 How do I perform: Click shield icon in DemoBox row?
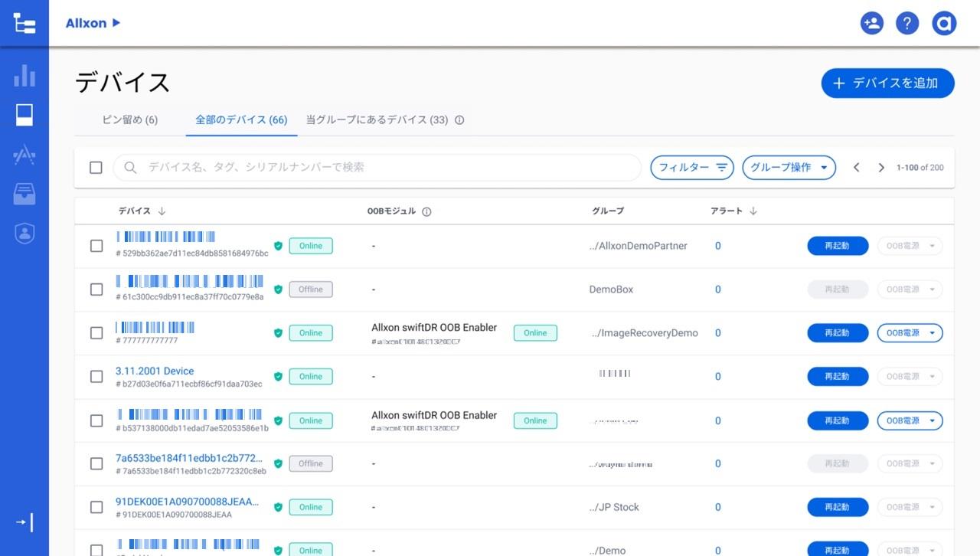[278, 289]
